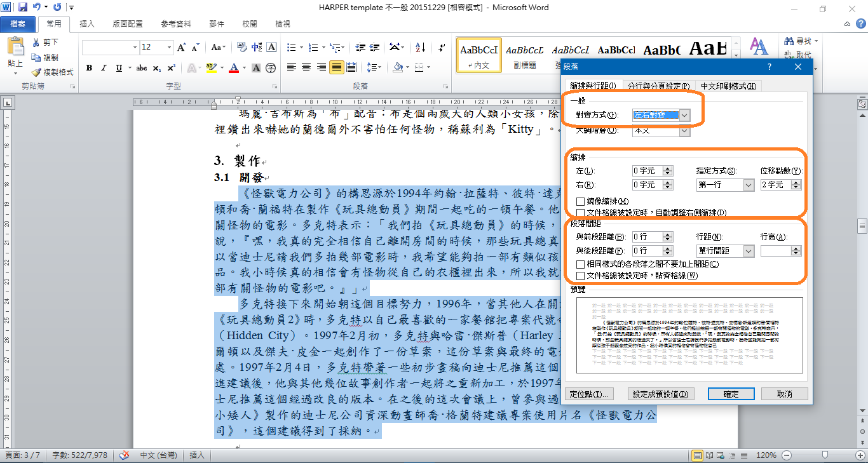
Task: Click the red font color button
Action: pos(234,68)
